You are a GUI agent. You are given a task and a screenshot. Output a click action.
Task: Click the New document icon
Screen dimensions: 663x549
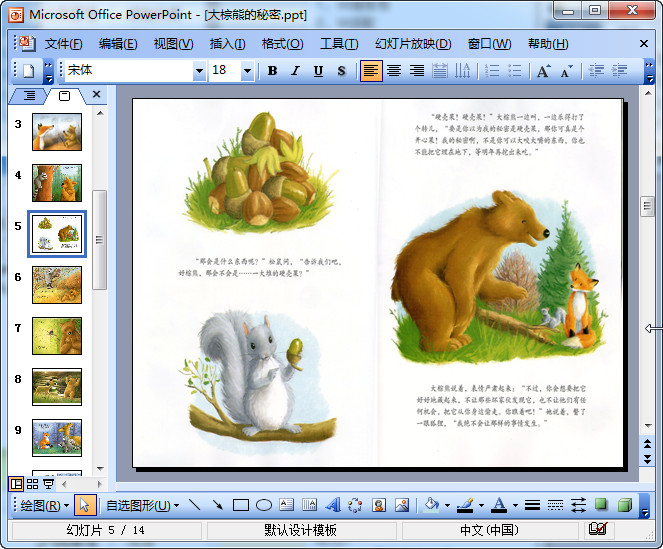click(28, 71)
